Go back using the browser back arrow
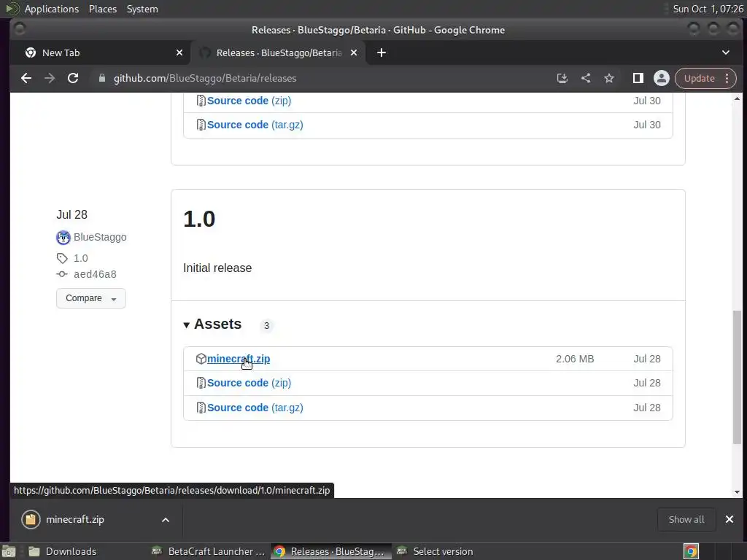The image size is (747, 560). [x=26, y=78]
